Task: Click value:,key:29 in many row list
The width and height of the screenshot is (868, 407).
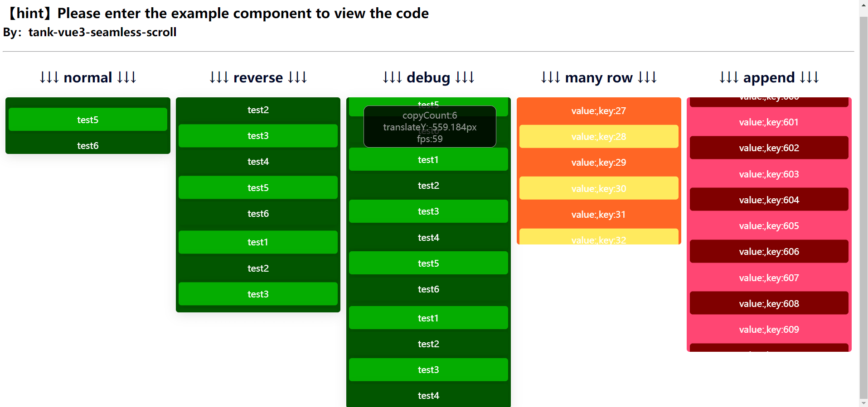Action: pos(599,163)
